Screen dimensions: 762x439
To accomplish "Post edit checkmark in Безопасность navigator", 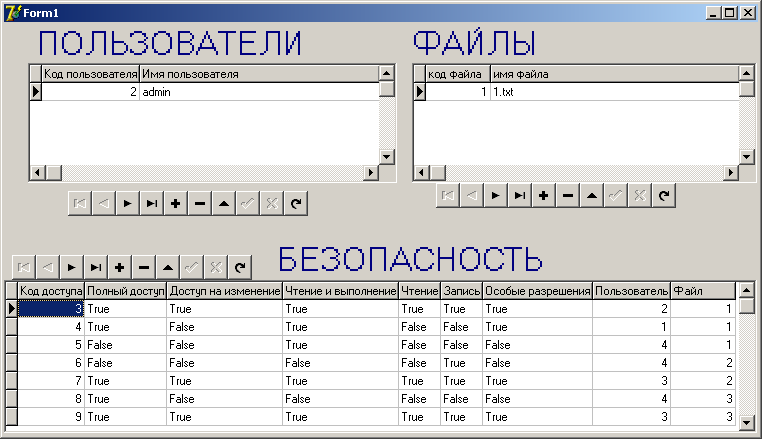I will [191, 267].
